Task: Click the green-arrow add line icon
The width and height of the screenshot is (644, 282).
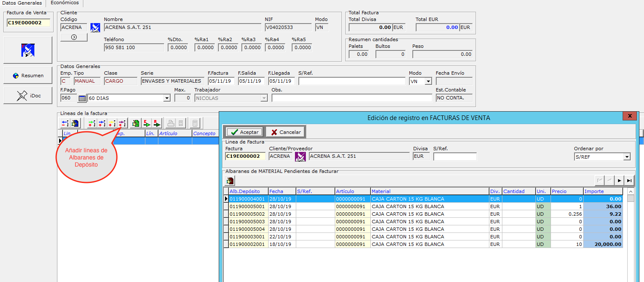Action: point(92,123)
